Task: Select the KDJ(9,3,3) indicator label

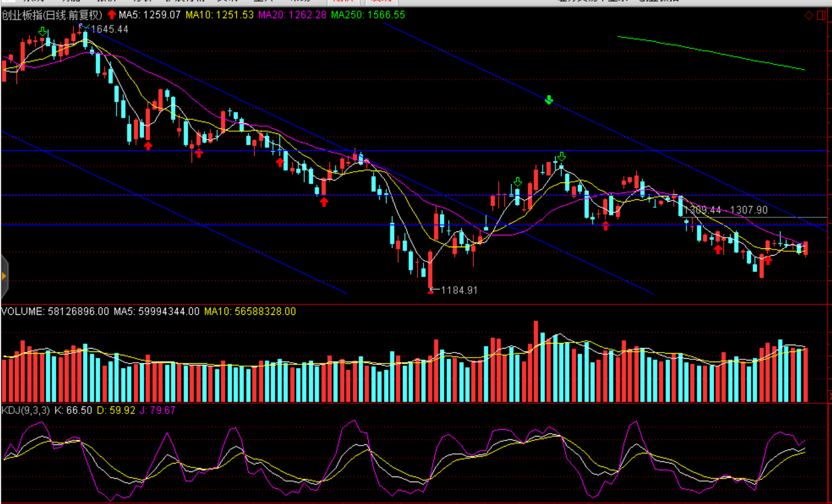Action: tap(25, 411)
